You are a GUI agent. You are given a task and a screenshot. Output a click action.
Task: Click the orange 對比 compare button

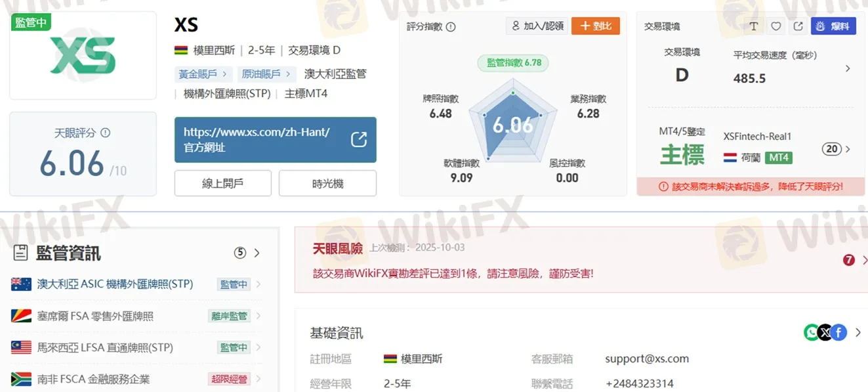click(596, 26)
